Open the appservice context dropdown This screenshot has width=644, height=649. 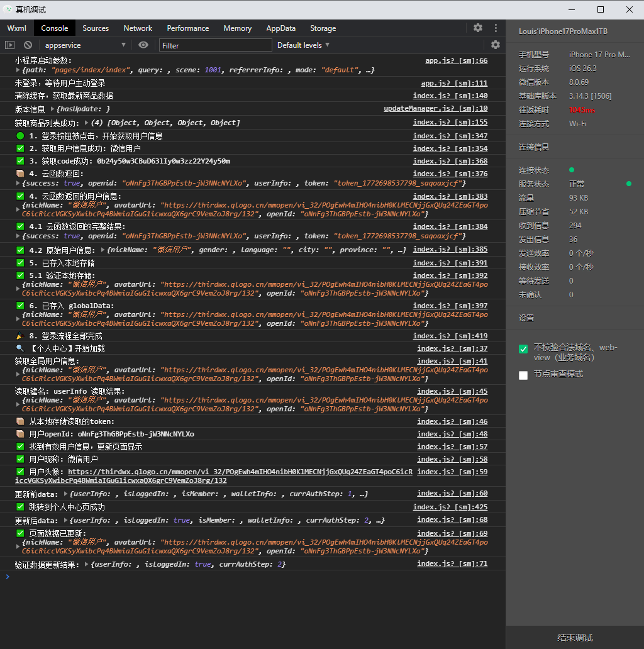85,45
